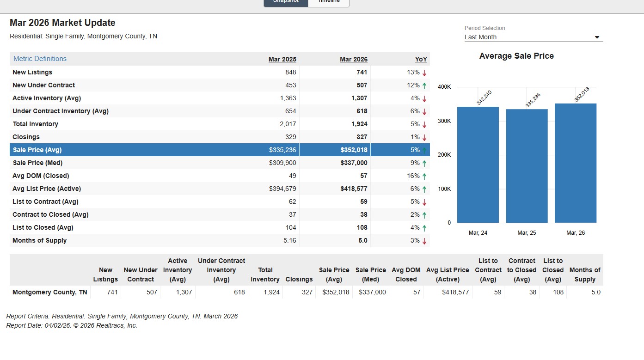Click the up arrow in highlighted Sale Price (Avg) row
The image size is (644, 360).
[424, 150]
